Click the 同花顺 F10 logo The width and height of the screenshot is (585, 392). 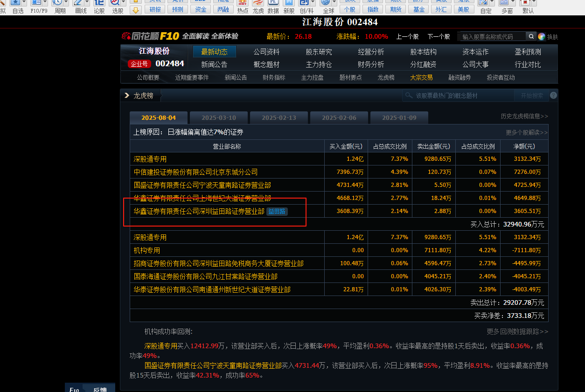pos(150,36)
